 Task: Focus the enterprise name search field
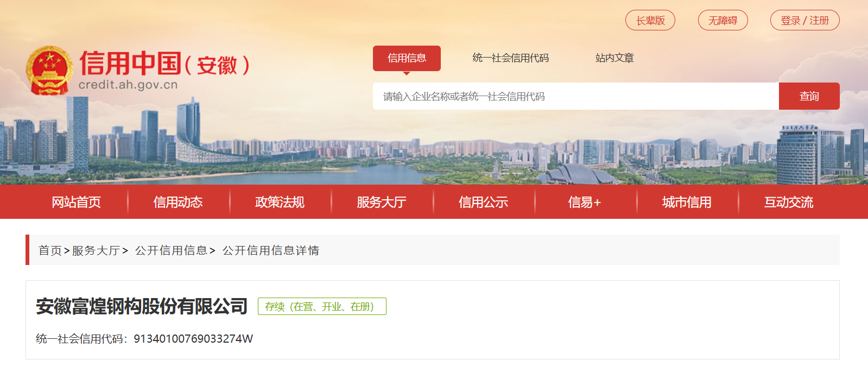[575, 96]
